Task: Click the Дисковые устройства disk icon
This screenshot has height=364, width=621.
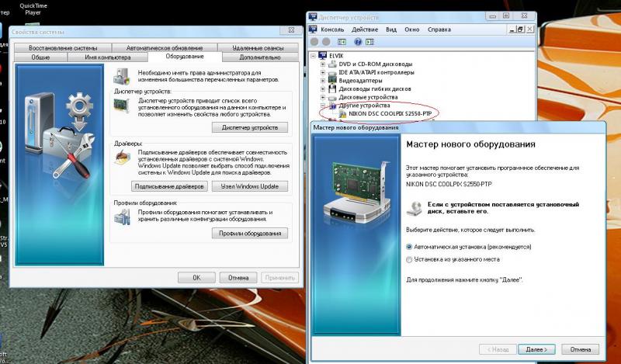Action: click(x=333, y=97)
